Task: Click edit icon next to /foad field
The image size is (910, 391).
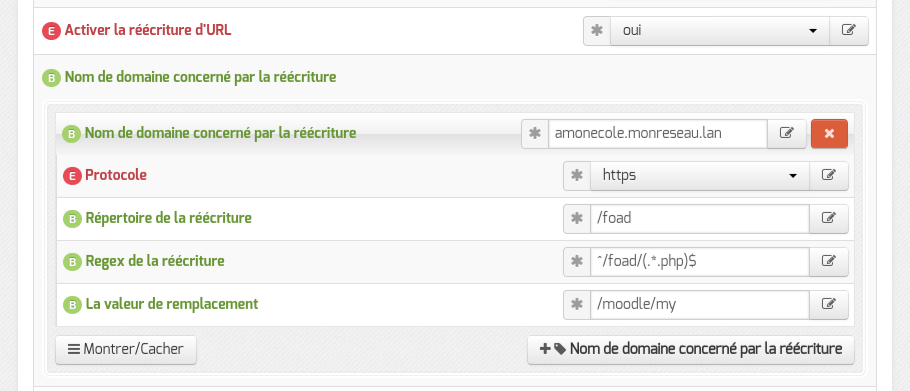Action: [x=829, y=219]
